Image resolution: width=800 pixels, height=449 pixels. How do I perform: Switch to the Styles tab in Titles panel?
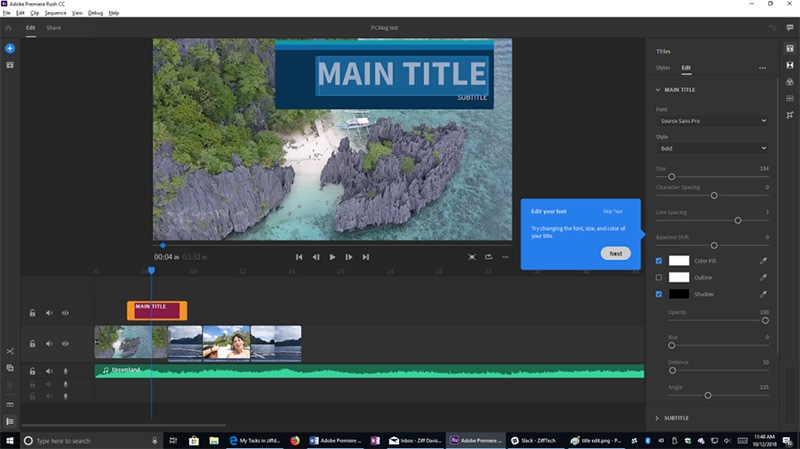[x=663, y=68]
